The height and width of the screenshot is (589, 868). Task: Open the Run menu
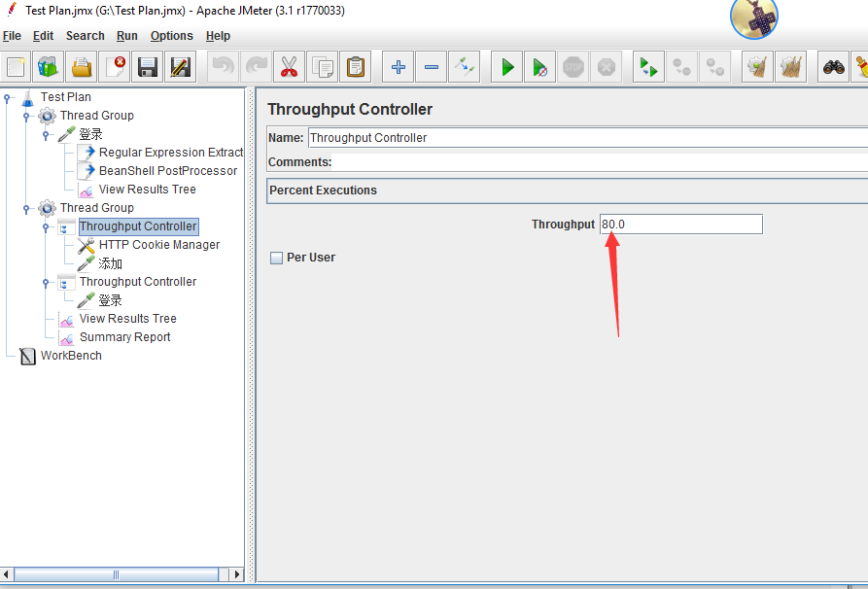126,36
